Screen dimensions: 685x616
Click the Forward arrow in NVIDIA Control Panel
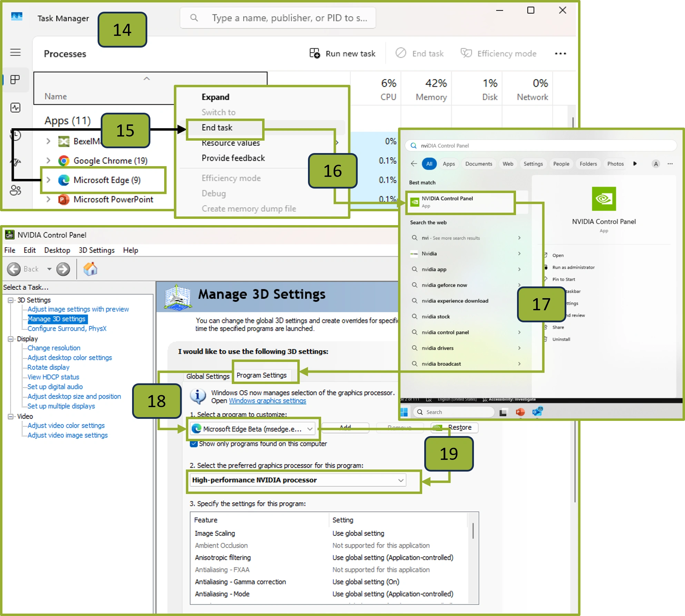point(63,269)
